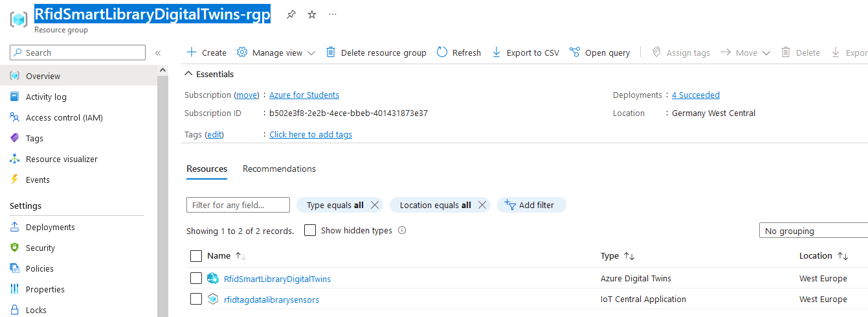868x317 pixels.
Task: Click the IoT Central Application type cell
Action: (x=643, y=299)
